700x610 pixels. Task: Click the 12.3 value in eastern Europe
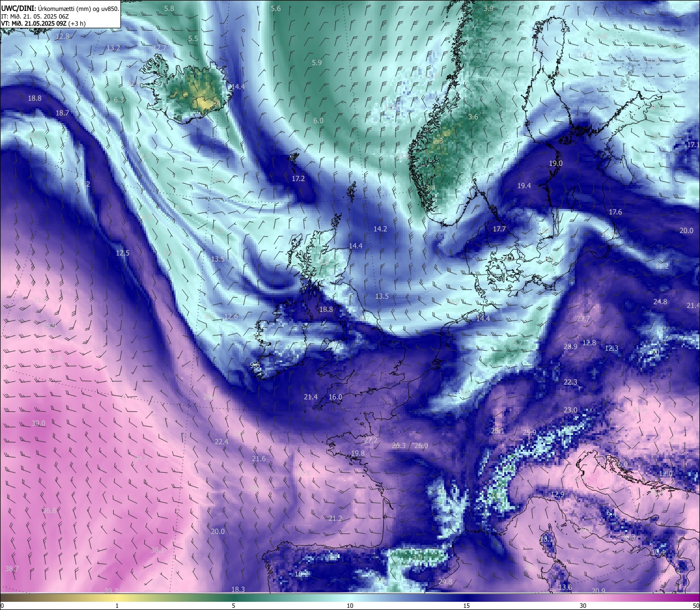pos(611,348)
